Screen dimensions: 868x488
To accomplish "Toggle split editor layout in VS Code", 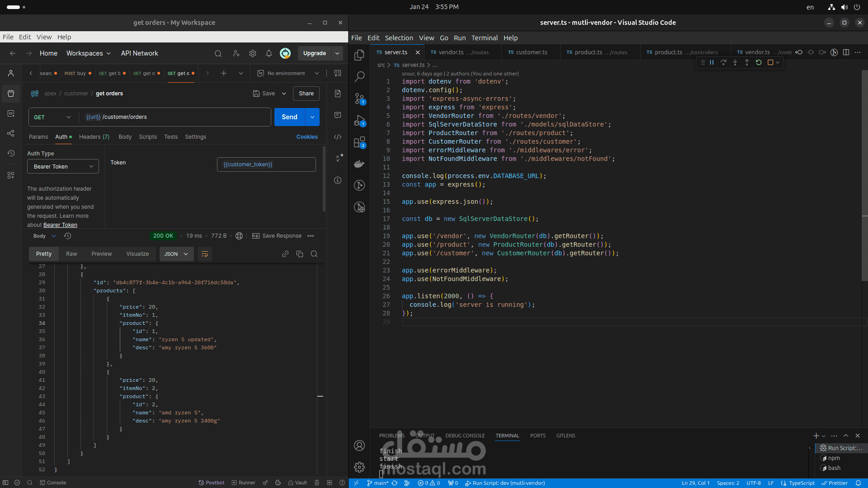I will point(846,52).
